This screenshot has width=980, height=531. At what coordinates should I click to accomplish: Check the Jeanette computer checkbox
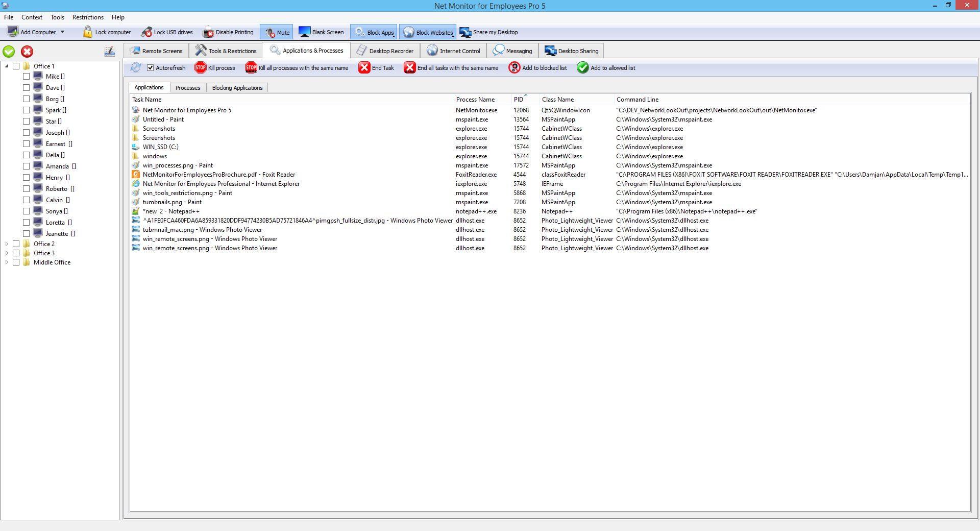pyautogui.click(x=26, y=233)
